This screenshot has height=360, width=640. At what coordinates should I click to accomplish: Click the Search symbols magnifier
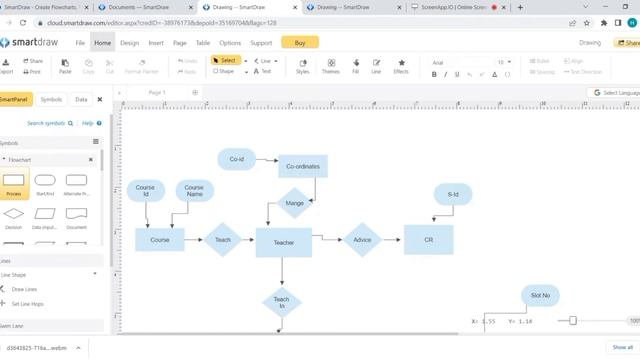pyautogui.click(x=70, y=123)
